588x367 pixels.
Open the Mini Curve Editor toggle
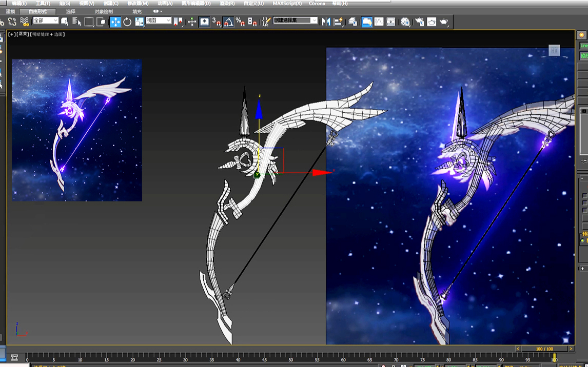click(x=15, y=357)
